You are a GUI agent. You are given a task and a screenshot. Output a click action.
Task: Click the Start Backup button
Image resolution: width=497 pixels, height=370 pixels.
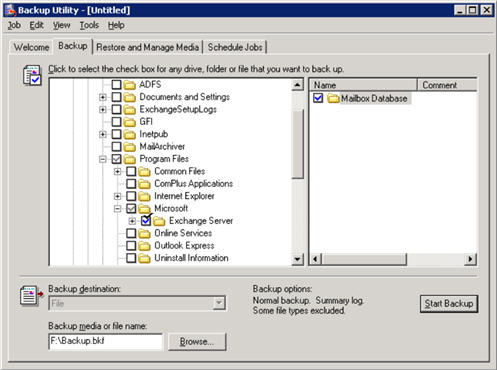[x=449, y=304]
